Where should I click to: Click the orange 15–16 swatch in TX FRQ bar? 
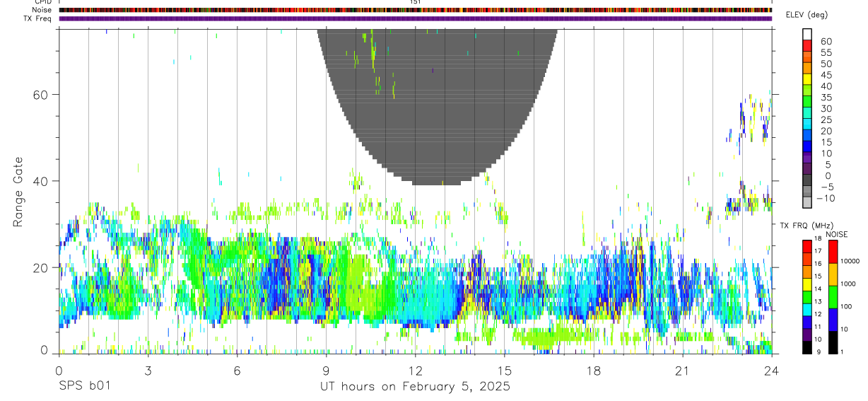(x=807, y=271)
